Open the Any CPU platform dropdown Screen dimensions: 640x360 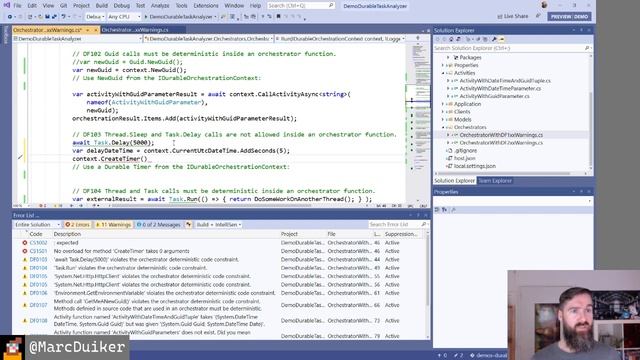pos(124,17)
